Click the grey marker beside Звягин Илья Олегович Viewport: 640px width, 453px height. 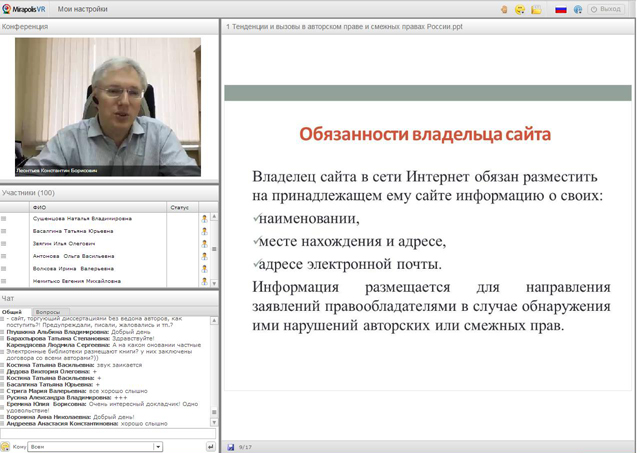4,244
